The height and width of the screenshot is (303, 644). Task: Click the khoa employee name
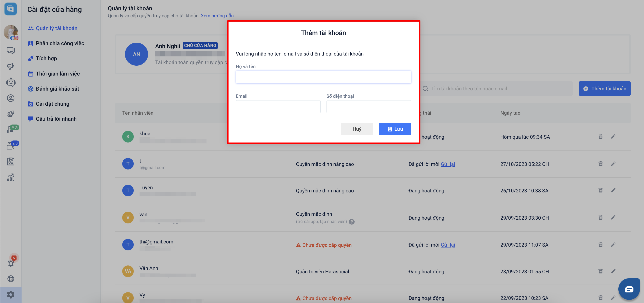pos(145,134)
